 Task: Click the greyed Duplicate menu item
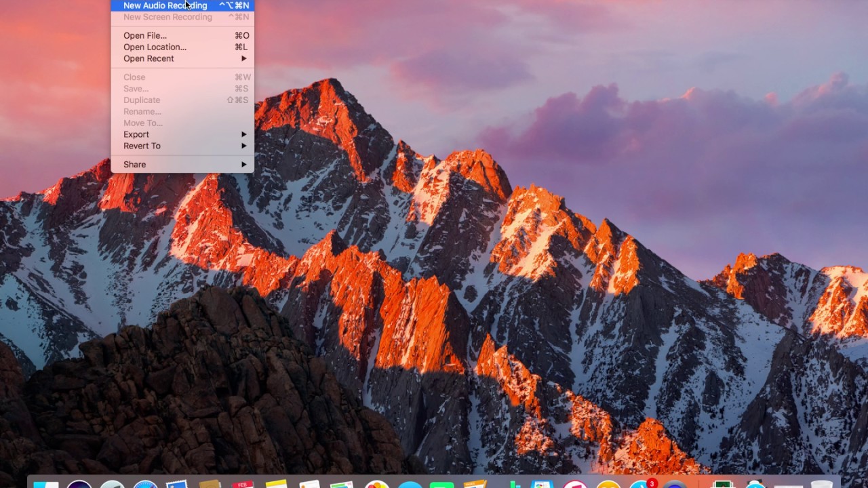182,100
